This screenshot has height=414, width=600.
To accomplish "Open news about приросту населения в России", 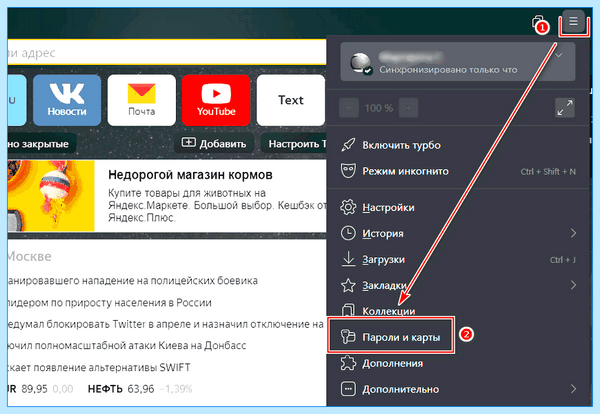I will click(x=109, y=303).
